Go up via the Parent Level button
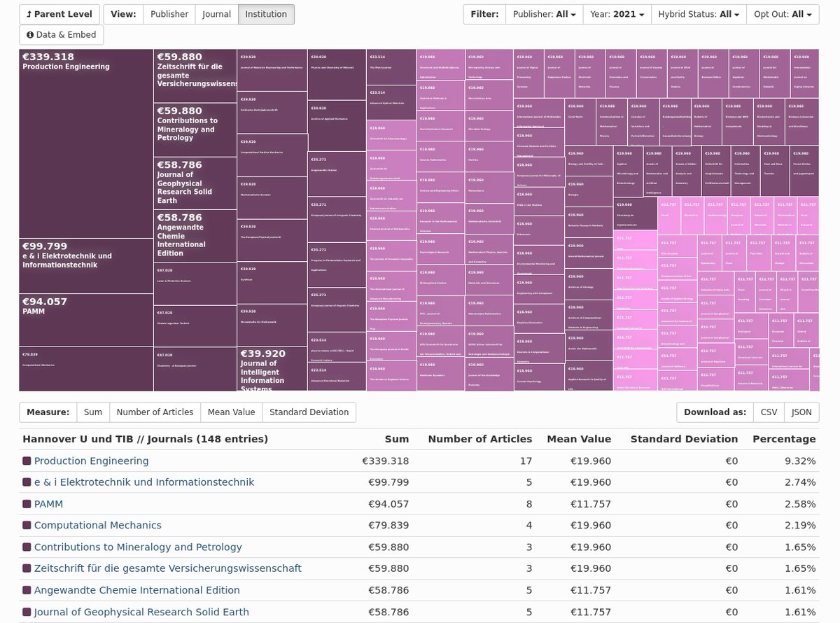This screenshot has height=623, width=840. pyautogui.click(x=59, y=14)
